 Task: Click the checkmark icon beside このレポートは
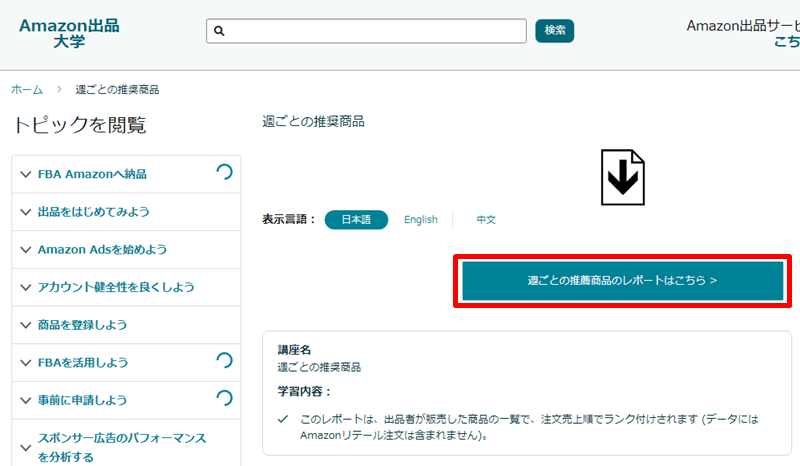pyautogui.click(x=283, y=420)
